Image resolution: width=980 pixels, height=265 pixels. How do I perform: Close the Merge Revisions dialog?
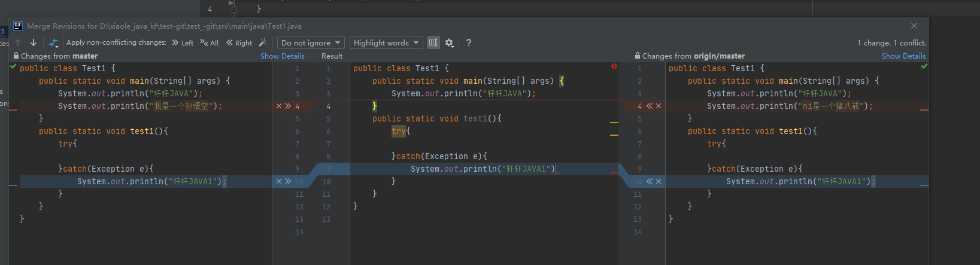[914, 26]
